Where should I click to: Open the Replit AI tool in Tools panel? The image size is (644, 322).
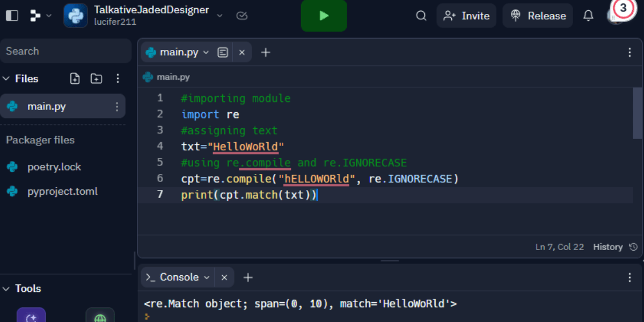pyautogui.click(x=31, y=316)
